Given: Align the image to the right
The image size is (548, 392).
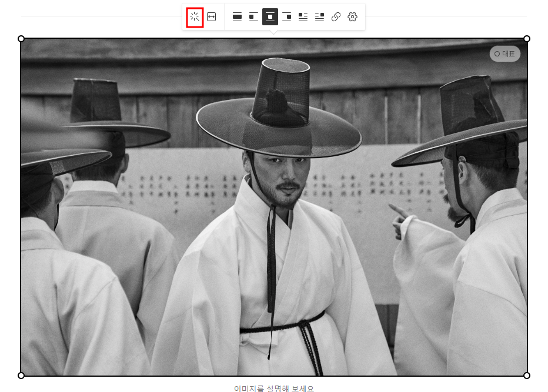Looking at the screenshot, I should pyautogui.click(x=286, y=17).
